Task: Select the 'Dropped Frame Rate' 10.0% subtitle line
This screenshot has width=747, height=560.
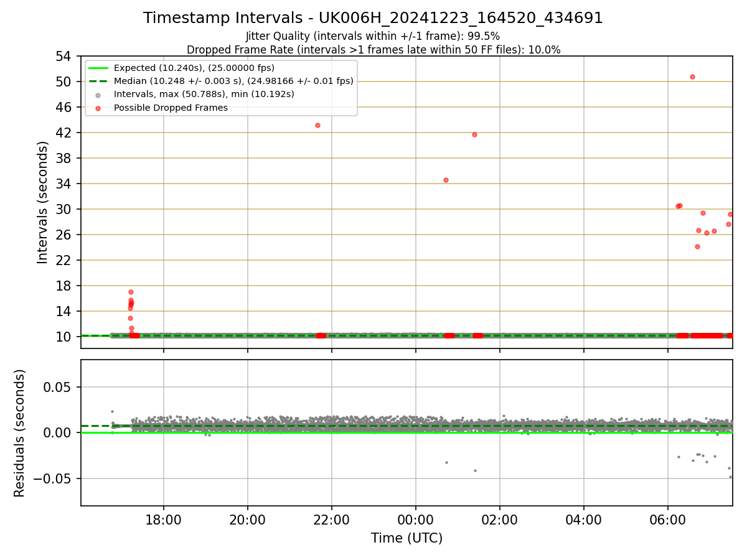Action: 374,50
